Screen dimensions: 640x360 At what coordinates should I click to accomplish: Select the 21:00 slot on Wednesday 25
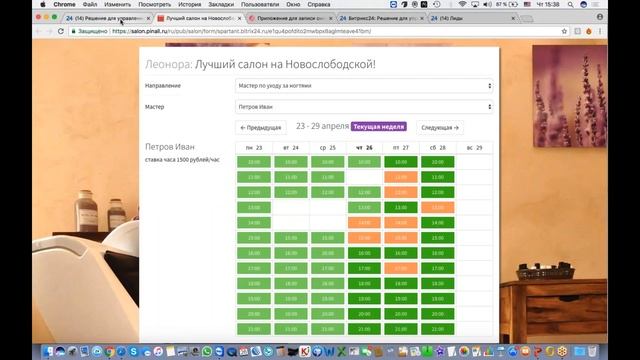pyautogui.click(x=327, y=329)
